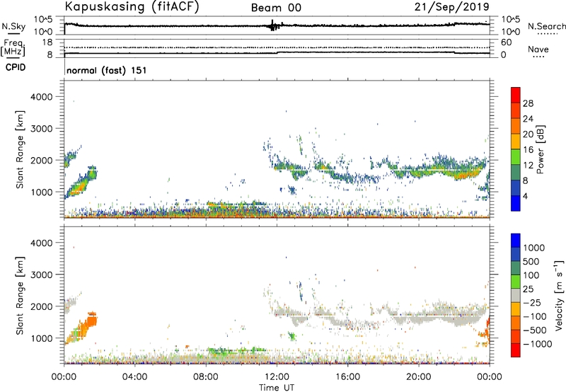Select the Beam 00 label
Screen dimensions: 566x392
pos(276,8)
